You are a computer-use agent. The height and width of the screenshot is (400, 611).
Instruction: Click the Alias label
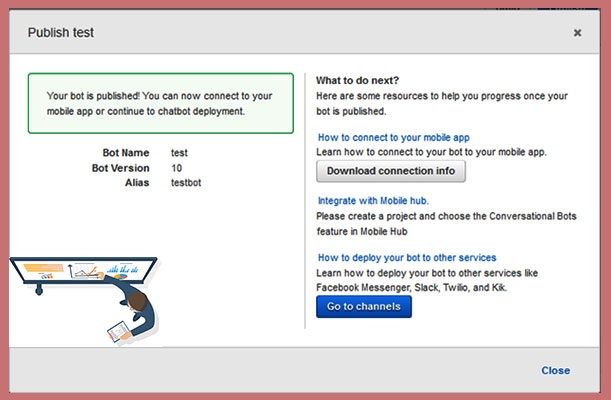click(136, 183)
